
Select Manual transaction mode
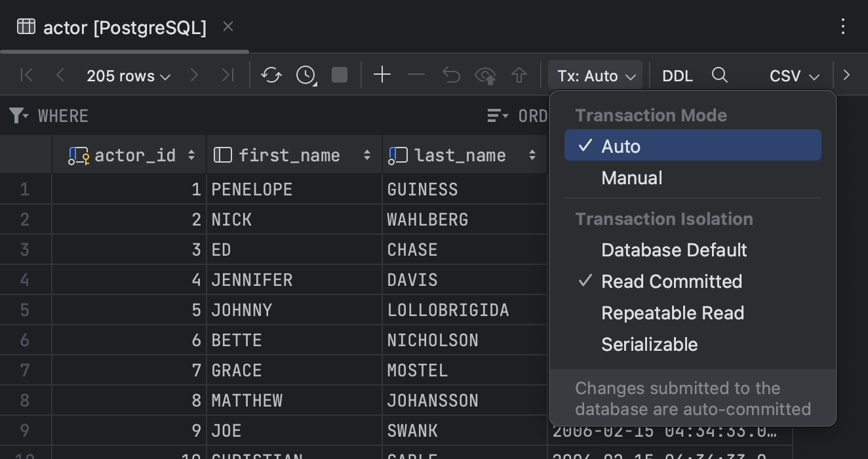tap(631, 177)
